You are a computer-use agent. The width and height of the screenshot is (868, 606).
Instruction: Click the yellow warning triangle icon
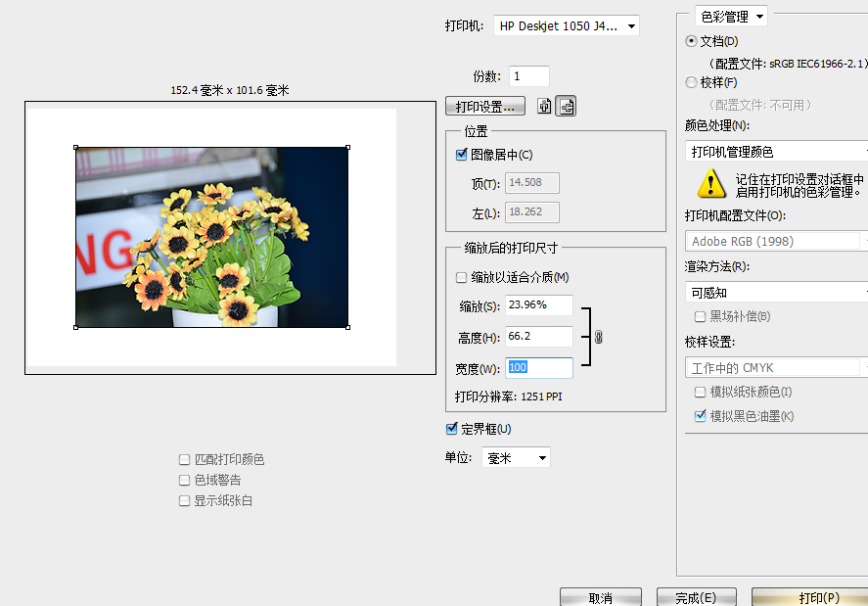[x=711, y=184]
